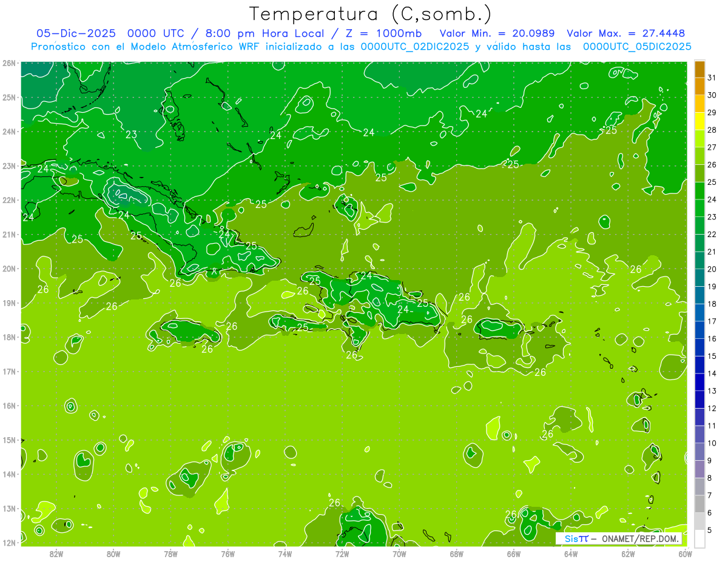Click latitude axis label 13N
The height and width of the screenshot is (562, 728).
pyautogui.click(x=8, y=508)
